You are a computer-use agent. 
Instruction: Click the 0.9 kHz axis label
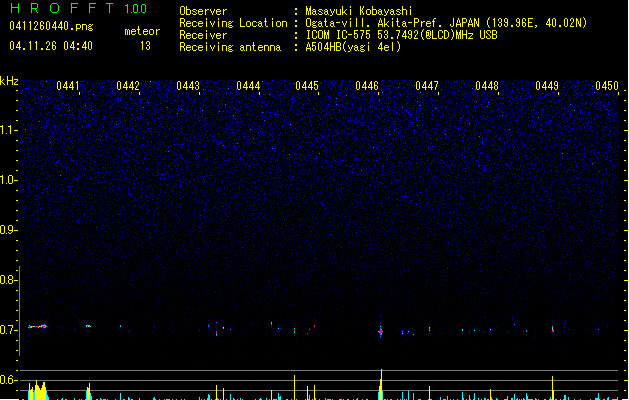[x=8, y=230]
